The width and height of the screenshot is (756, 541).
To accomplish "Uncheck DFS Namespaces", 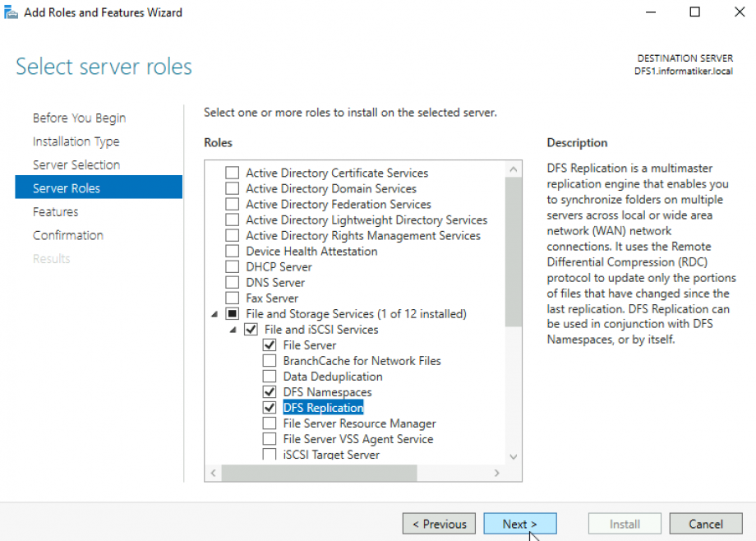I will 270,391.
